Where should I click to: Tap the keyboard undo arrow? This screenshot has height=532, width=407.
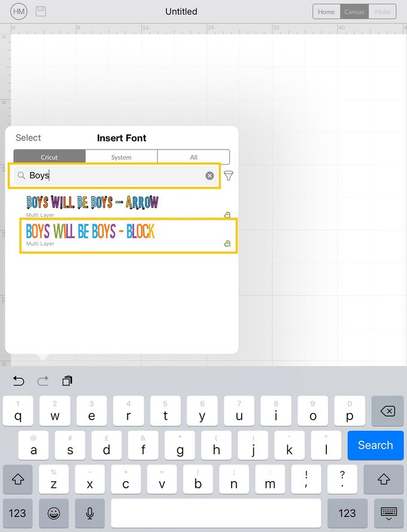pos(19,381)
